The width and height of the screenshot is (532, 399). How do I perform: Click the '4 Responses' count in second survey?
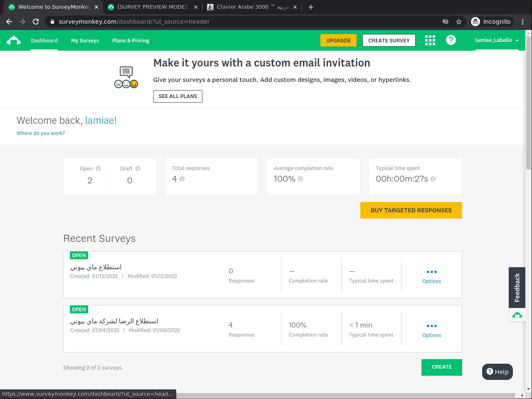tap(241, 330)
